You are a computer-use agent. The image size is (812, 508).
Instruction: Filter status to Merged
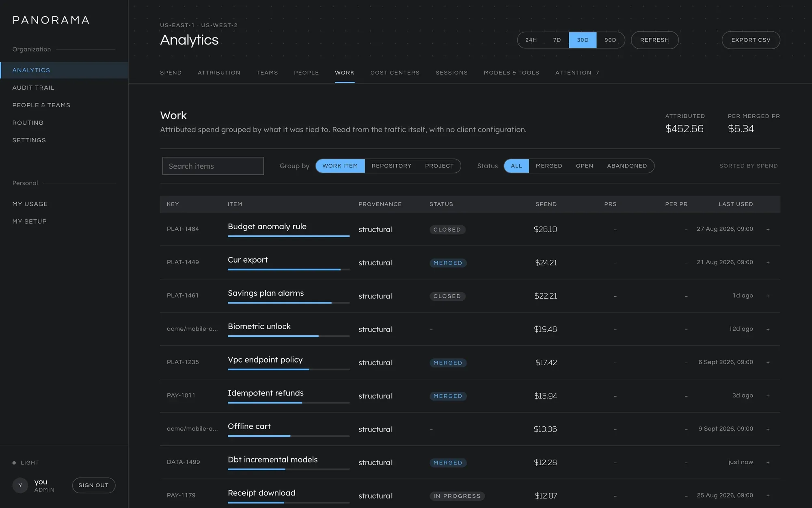coord(549,166)
